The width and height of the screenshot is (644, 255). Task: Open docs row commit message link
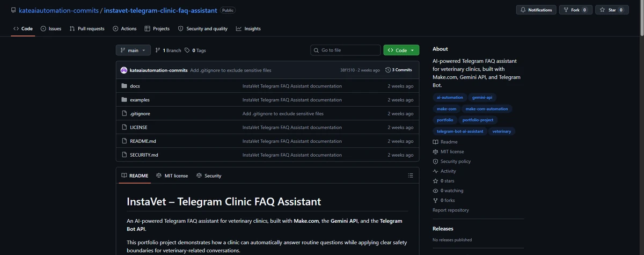click(292, 86)
